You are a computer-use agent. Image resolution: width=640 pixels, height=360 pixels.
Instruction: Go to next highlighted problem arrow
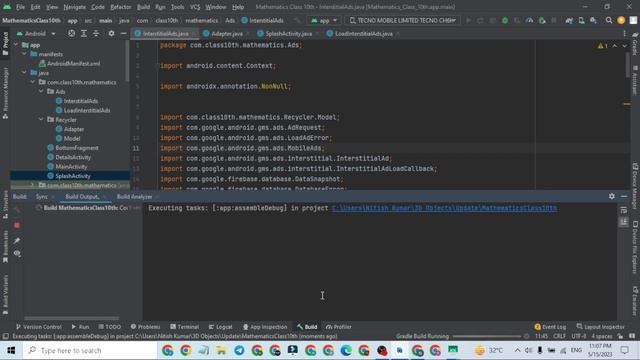[x=624, y=46]
